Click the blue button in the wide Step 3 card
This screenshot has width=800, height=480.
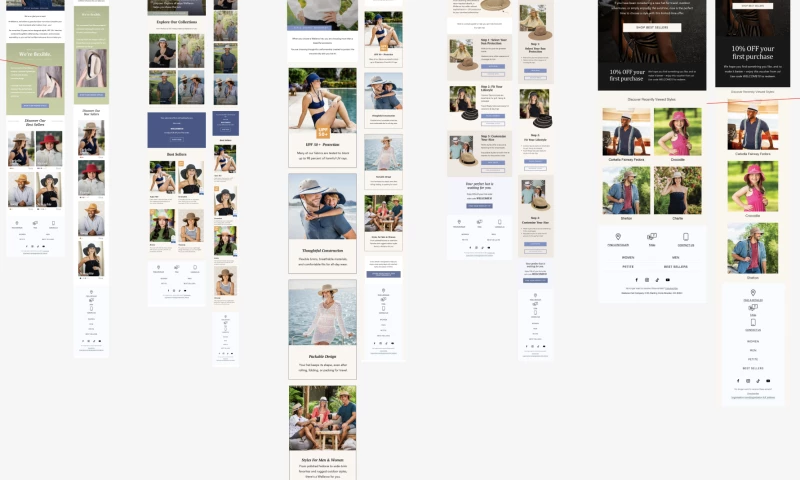(493, 163)
